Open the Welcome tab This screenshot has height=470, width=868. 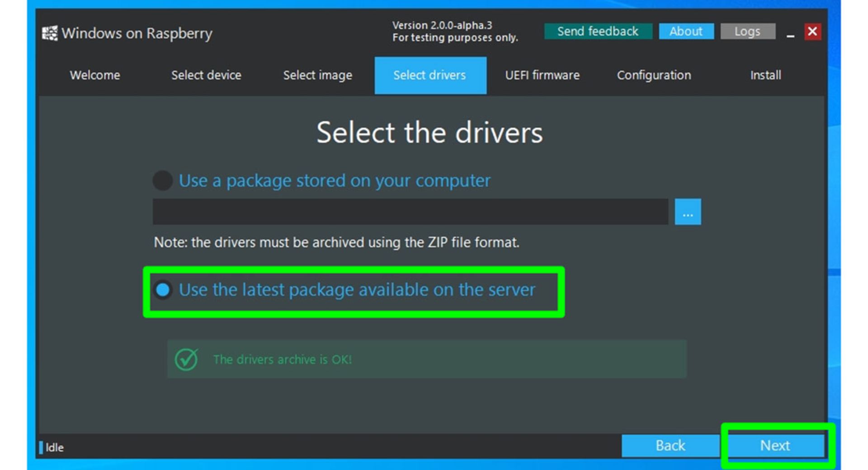click(95, 75)
